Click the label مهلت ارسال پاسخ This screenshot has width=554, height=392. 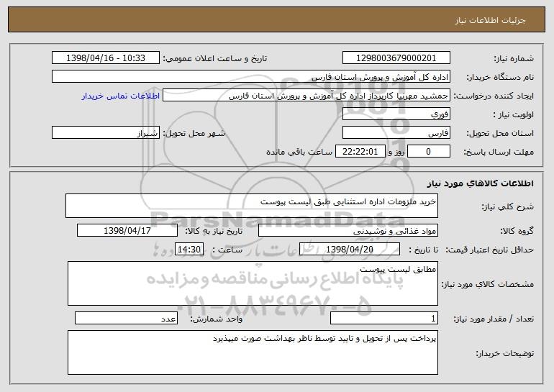499,152
